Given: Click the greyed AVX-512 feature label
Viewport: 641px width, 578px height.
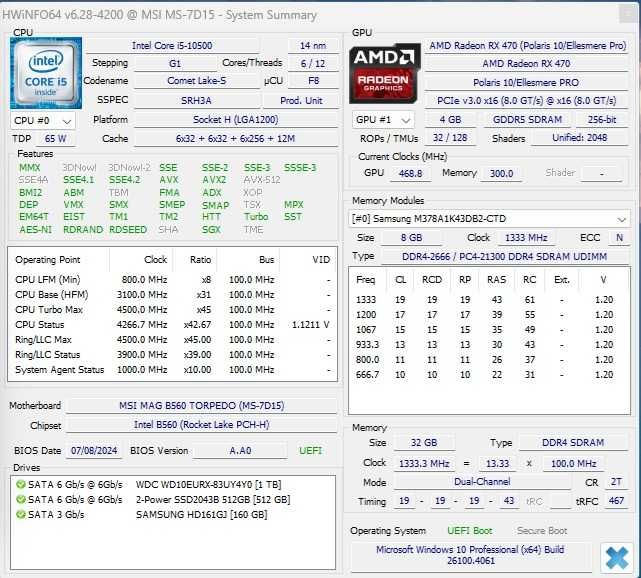Looking at the screenshot, I should [262, 180].
